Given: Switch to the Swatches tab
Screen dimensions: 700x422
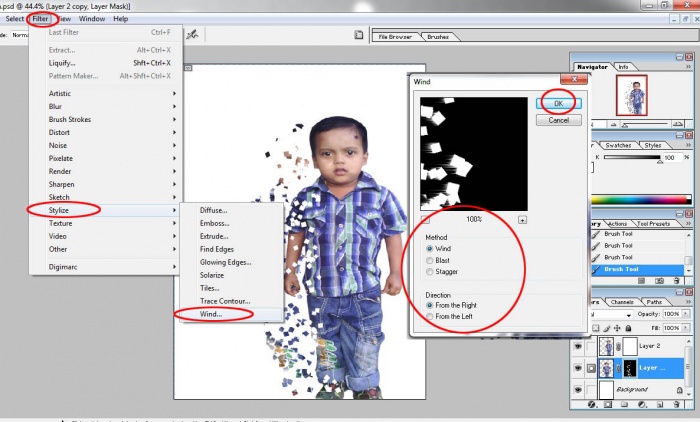Looking at the screenshot, I should [x=618, y=145].
